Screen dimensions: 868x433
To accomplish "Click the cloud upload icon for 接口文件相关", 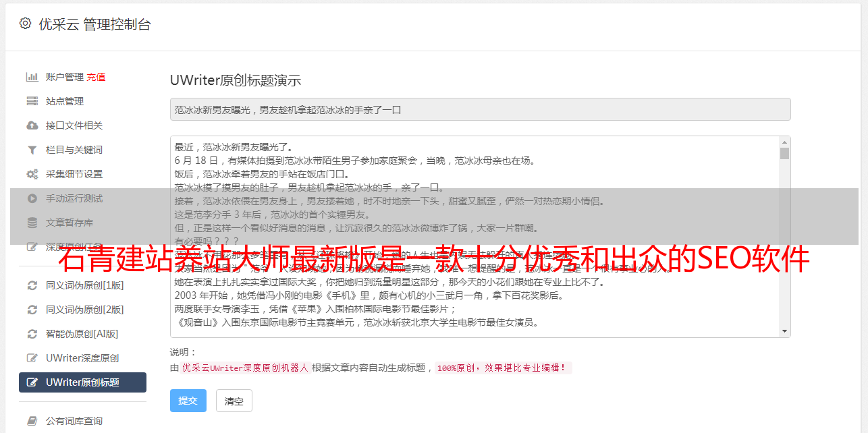I will coord(32,125).
